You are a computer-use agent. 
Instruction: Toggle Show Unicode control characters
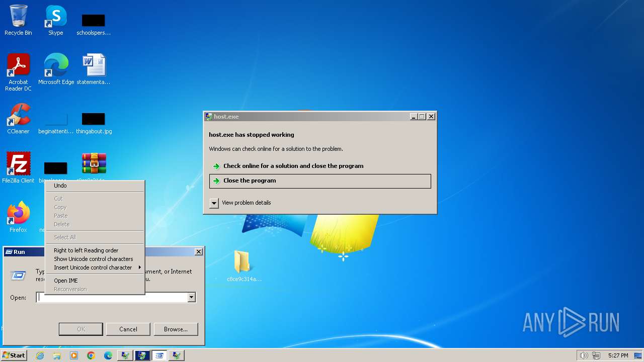(95, 259)
